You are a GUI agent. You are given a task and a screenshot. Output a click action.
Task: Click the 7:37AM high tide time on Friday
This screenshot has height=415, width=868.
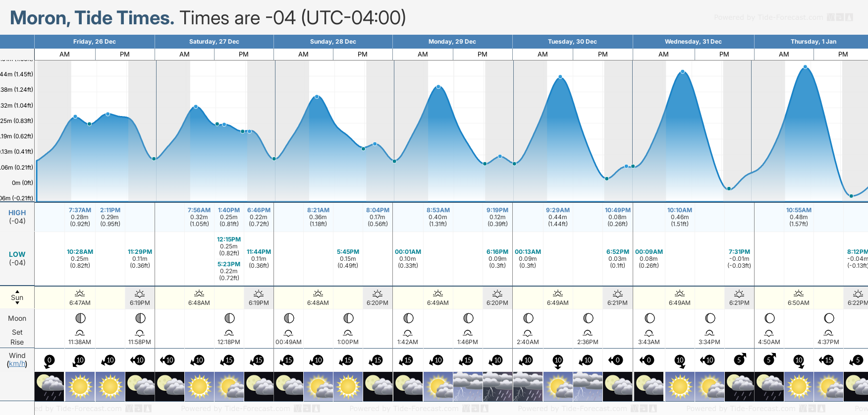pyautogui.click(x=80, y=210)
